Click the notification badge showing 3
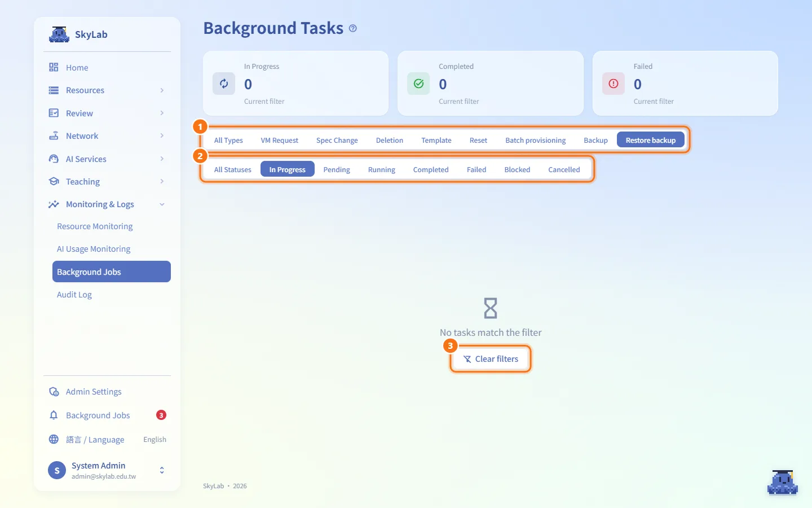812x508 pixels. [x=161, y=415]
